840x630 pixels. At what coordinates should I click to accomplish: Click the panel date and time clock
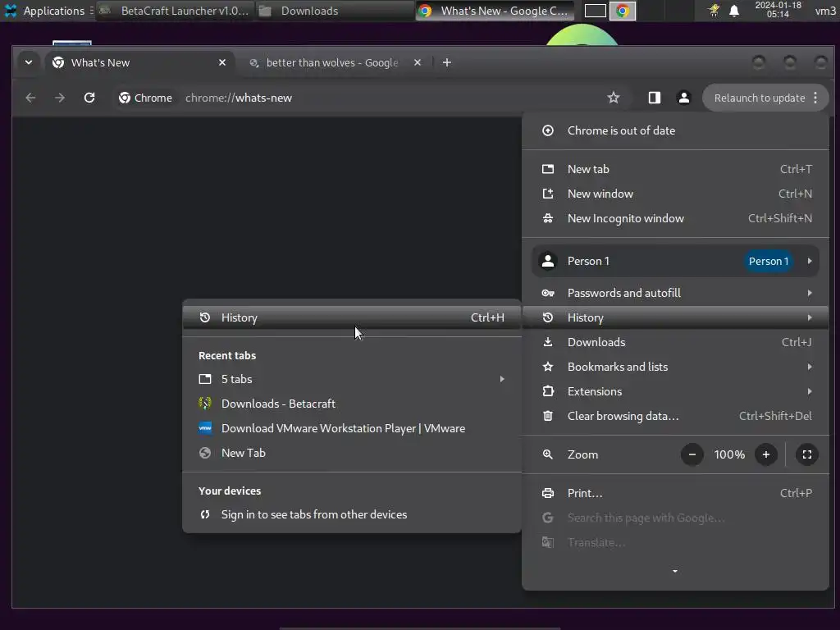click(778, 10)
